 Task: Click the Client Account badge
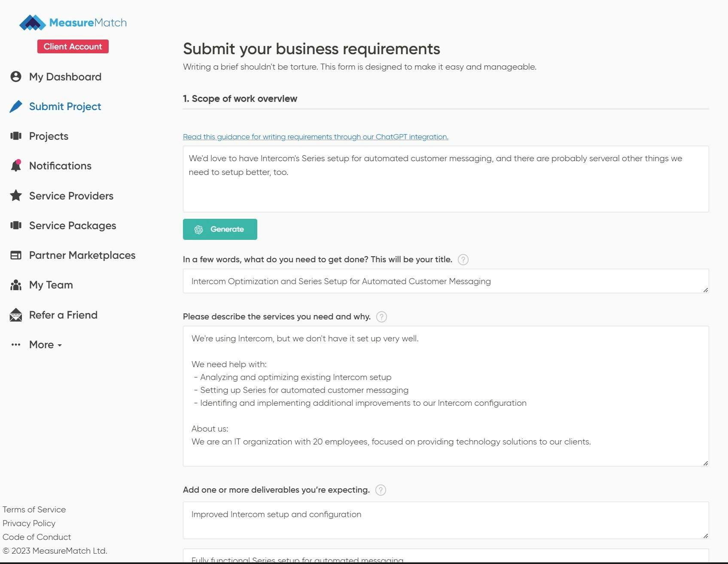(x=73, y=46)
